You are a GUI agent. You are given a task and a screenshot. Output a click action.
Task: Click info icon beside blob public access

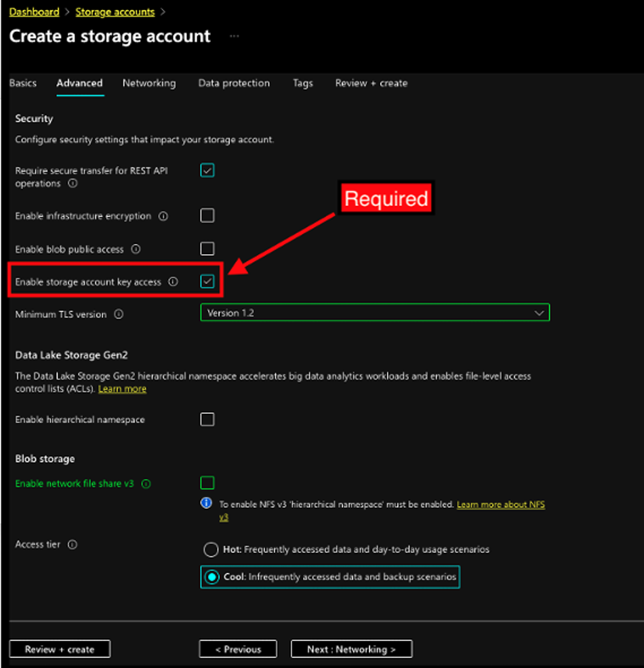click(x=136, y=249)
